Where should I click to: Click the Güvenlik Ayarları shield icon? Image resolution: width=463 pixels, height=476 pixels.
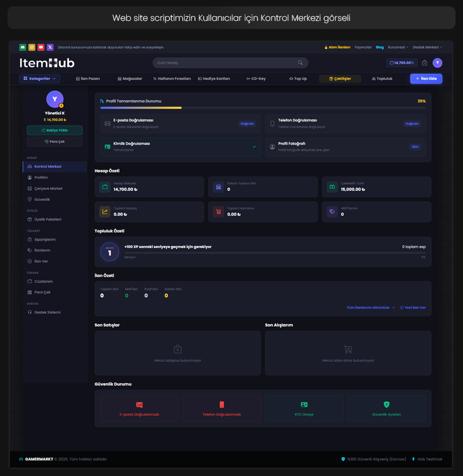(386, 404)
